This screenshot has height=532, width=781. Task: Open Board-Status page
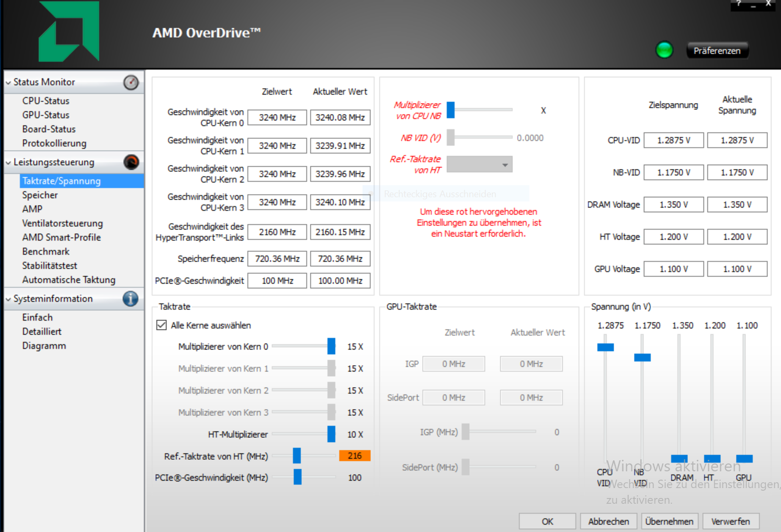click(x=49, y=129)
